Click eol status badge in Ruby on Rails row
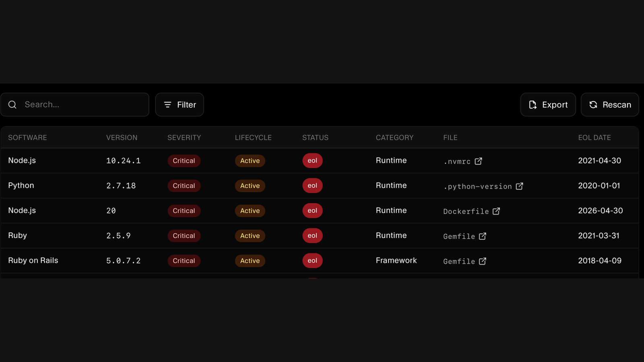Screen dimensions: 644x362 click(312, 260)
